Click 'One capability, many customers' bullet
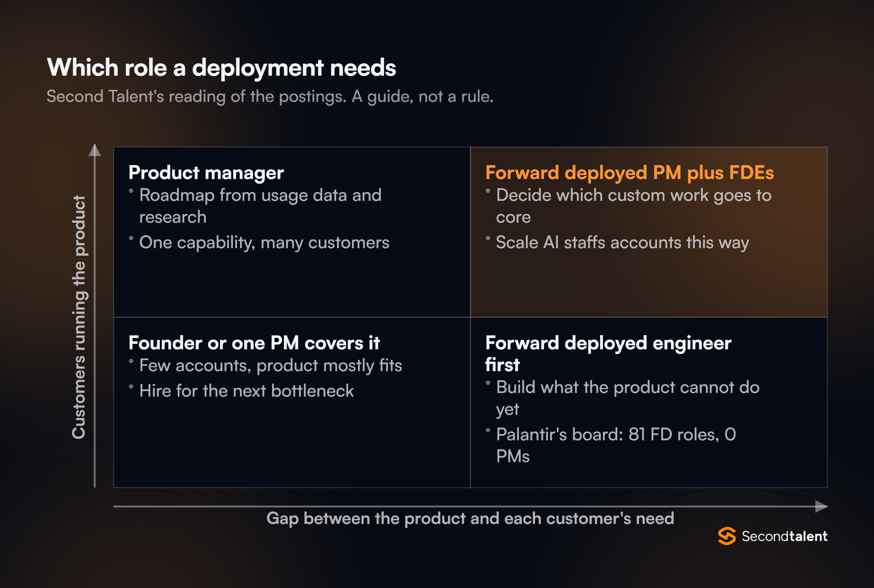Screen dimensions: 874x588 pyautogui.click(x=264, y=242)
